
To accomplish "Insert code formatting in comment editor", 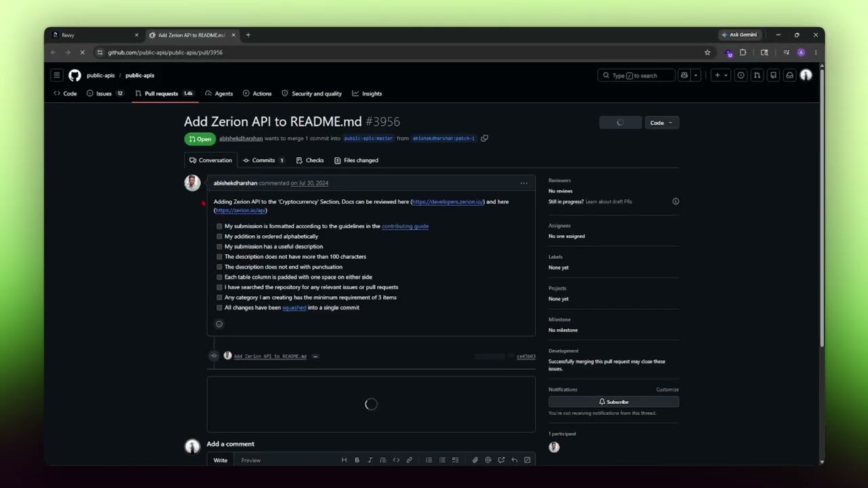I will [396, 460].
